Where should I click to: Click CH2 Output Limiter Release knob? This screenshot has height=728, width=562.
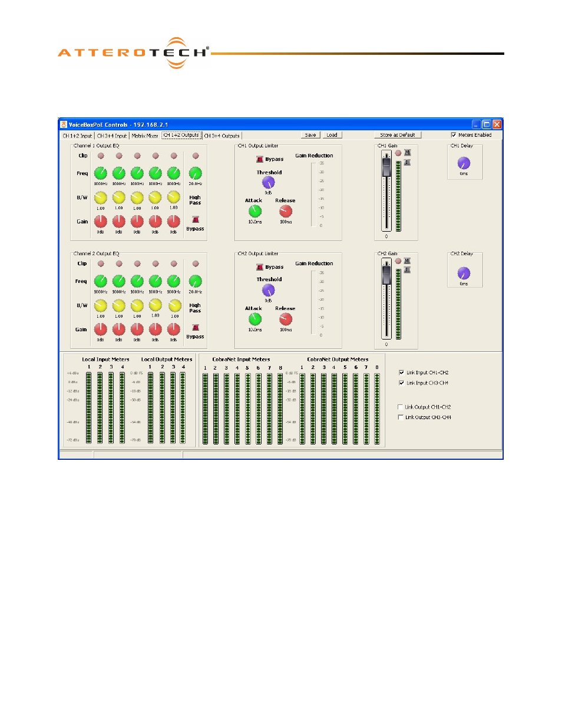coord(286,319)
